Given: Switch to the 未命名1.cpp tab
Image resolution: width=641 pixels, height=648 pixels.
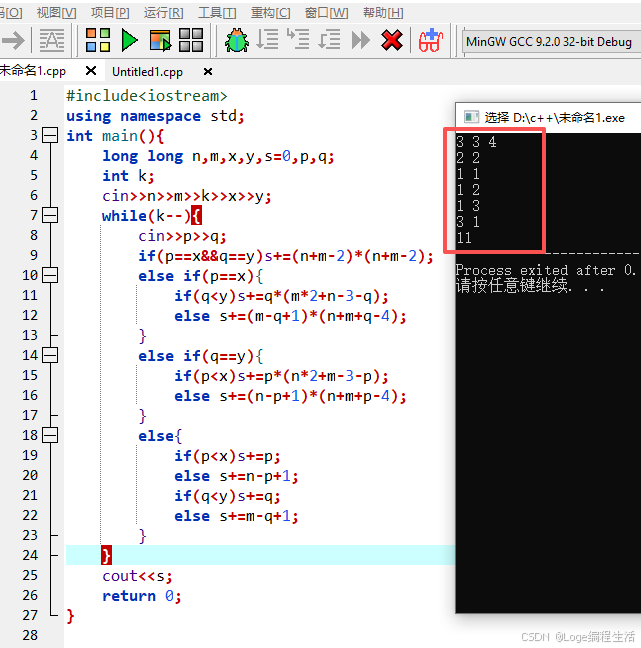Looking at the screenshot, I should click(33, 71).
